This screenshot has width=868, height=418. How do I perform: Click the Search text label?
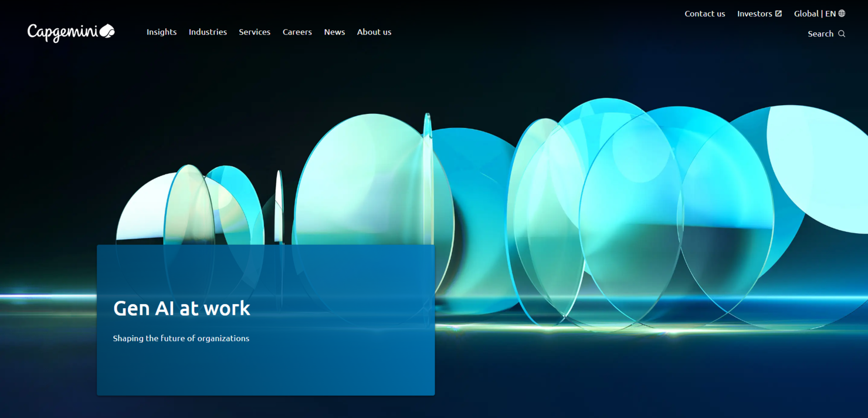(819, 33)
